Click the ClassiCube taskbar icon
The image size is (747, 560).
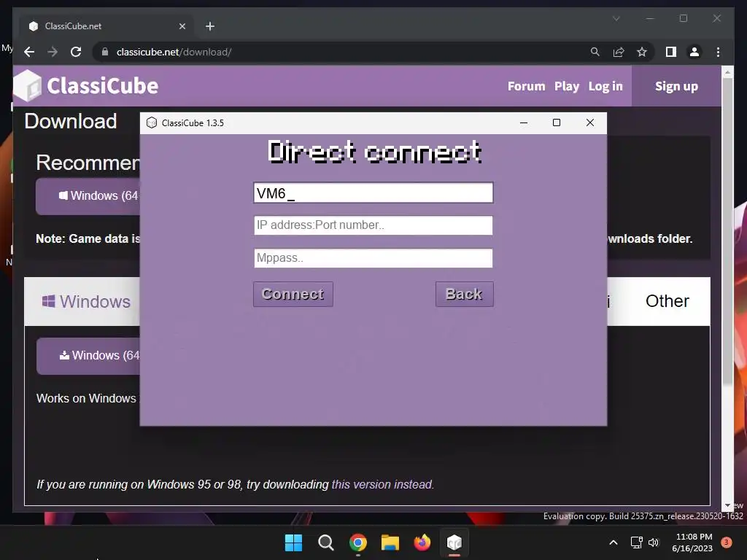point(454,542)
